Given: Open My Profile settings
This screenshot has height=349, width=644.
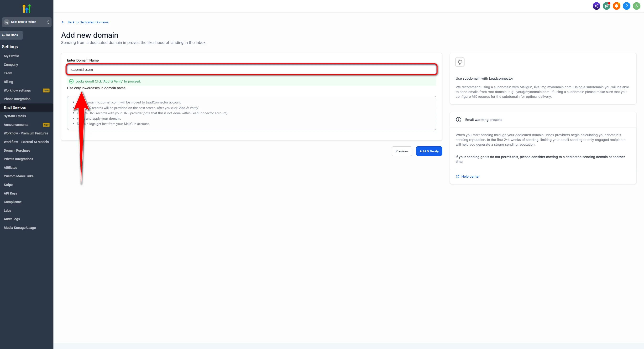Looking at the screenshot, I should point(11,56).
